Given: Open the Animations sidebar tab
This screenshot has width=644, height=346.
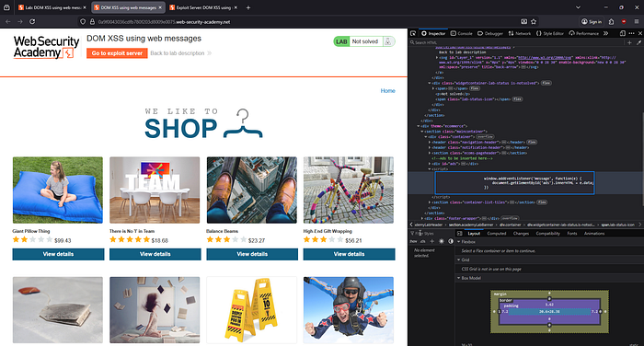Looking at the screenshot, I should pyautogui.click(x=594, y=234).
